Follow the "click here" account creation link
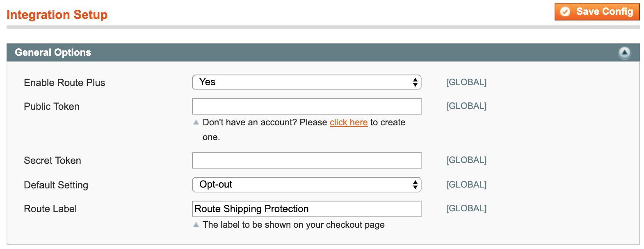Image resolution: width=644 pixels, height=249 pixels. coord(348,122)
